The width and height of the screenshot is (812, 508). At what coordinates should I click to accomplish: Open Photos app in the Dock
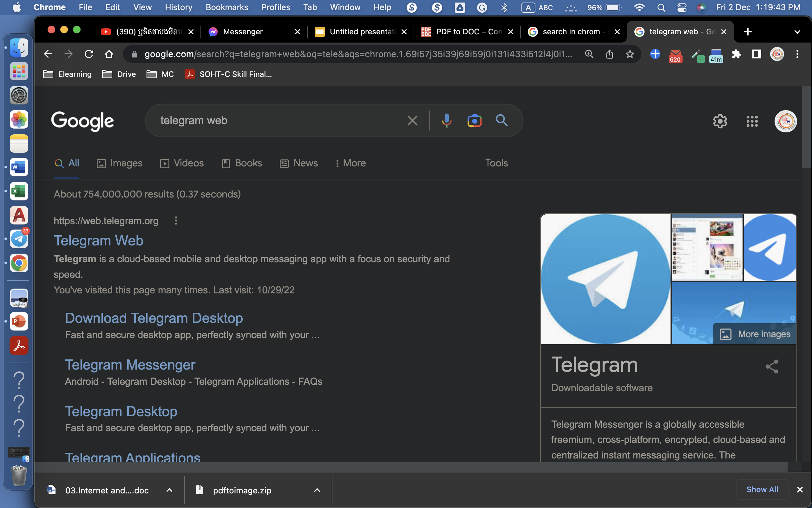(x=19, y=119)
